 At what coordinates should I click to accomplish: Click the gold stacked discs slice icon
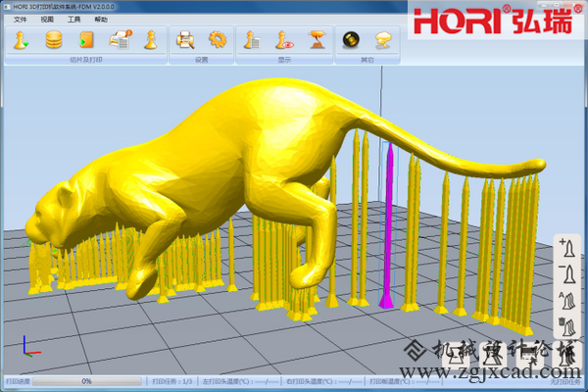pyautogui.click(x=54, y=40)
